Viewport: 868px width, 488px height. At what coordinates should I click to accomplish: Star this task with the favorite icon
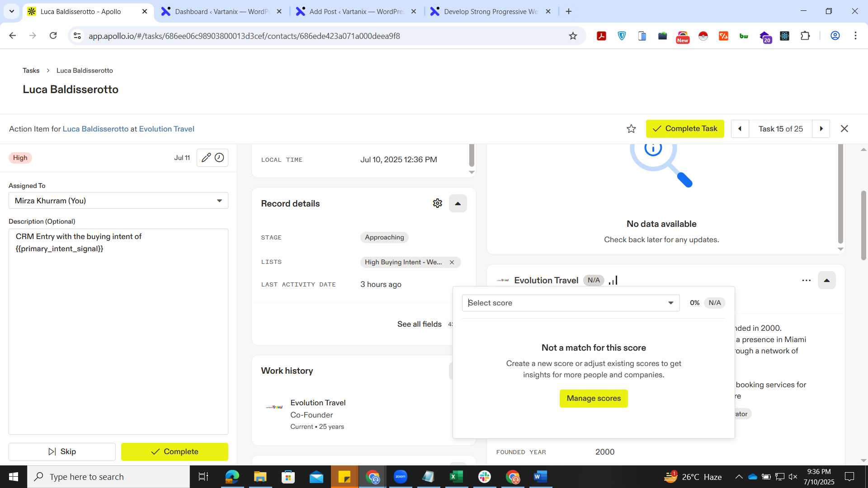click(631, 129)
